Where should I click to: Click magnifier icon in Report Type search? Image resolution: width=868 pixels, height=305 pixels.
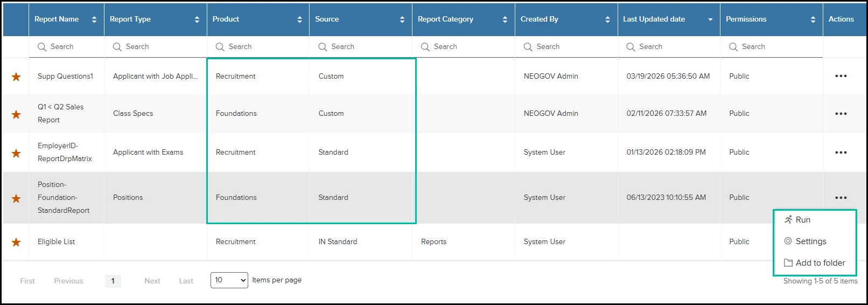(x=117, y=47)
